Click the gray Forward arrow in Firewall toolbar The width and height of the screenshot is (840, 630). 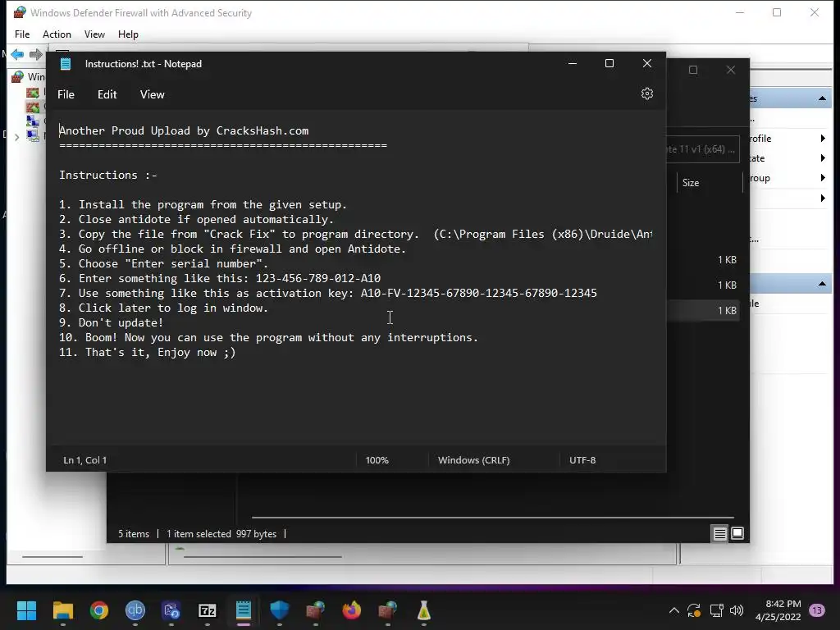[36, 54]
